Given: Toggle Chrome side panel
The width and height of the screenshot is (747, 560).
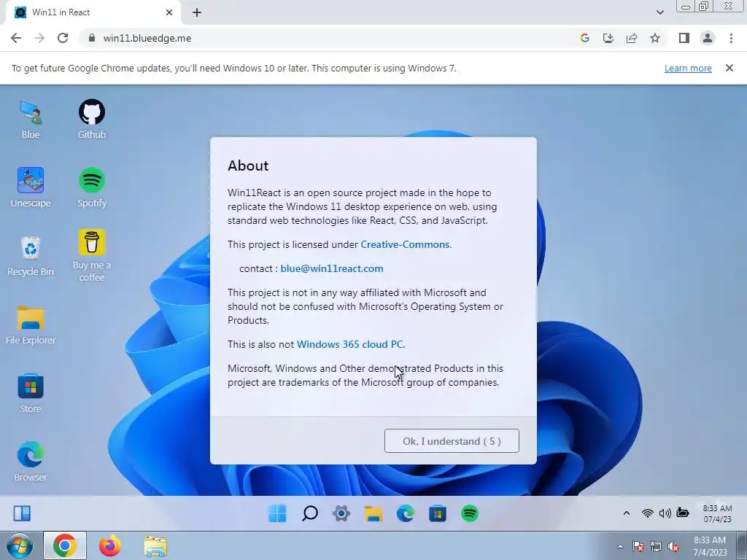Looking at the screenshot, I should (x=684, y=38).
